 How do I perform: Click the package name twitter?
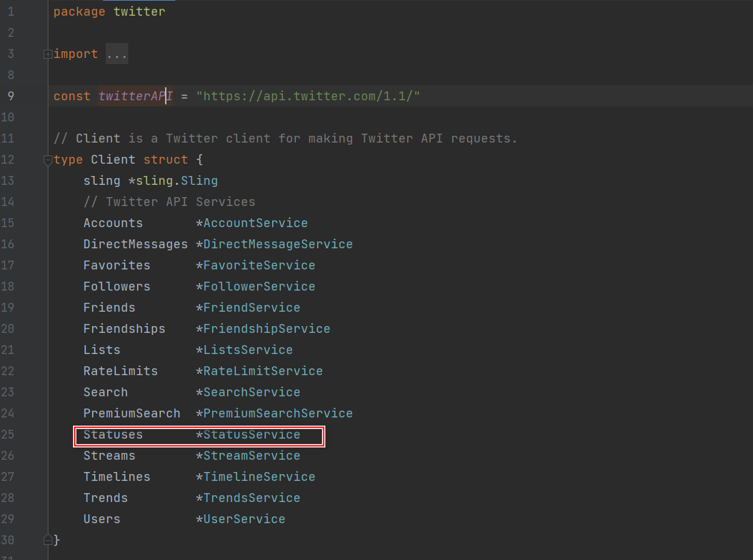point(139,12)
